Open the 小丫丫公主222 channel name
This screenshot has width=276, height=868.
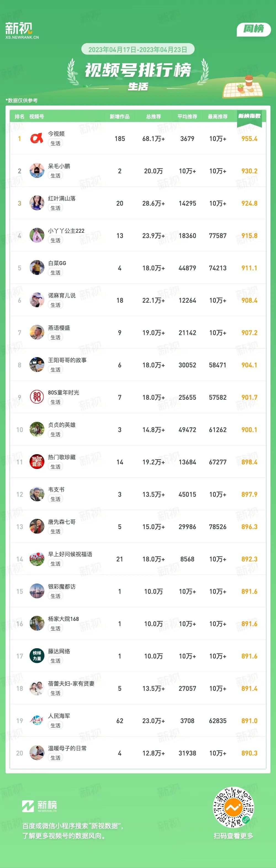click(x=66, y=231)
